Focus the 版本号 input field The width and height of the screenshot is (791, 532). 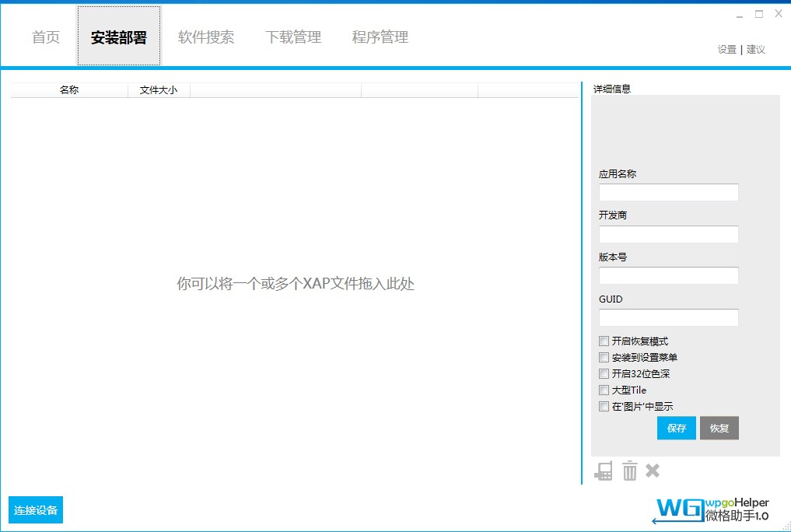668,276
